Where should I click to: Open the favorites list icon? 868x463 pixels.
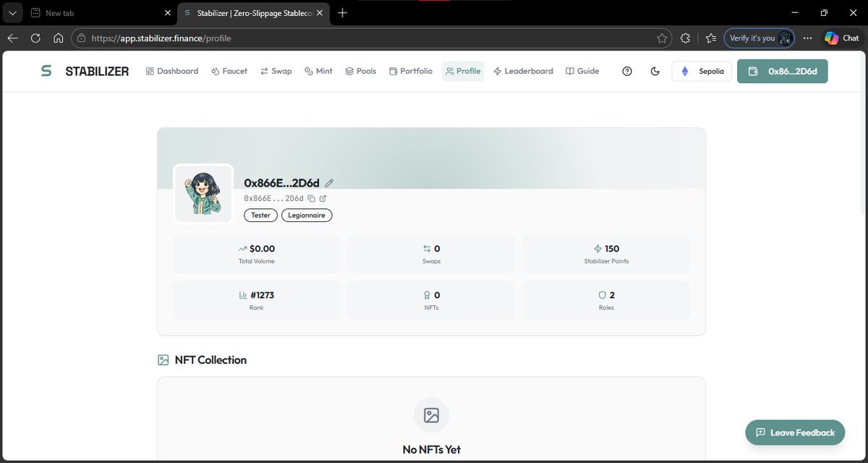pos(711,38)
